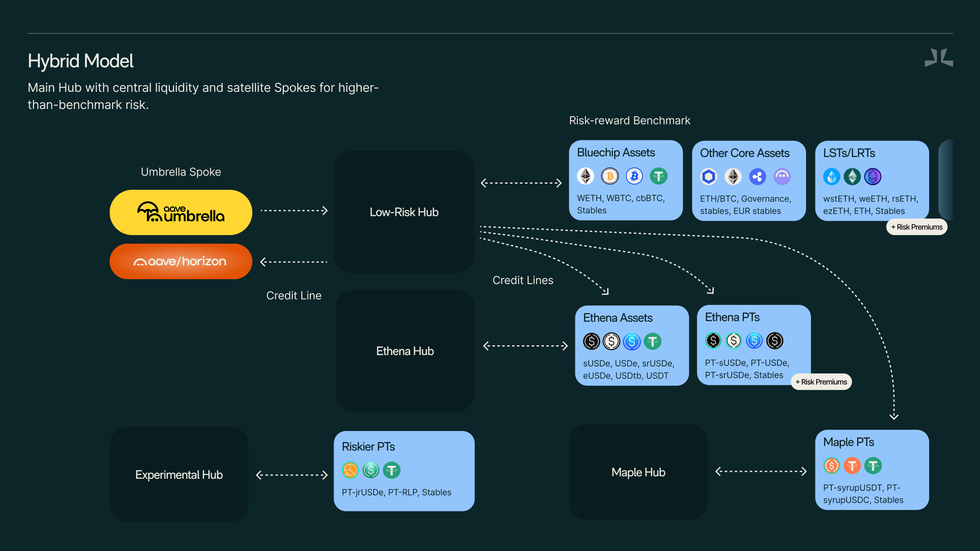Screen dimensions: 980x551
Task: Select the orange aave/horizon pill
Action: (x=181, y=261)
